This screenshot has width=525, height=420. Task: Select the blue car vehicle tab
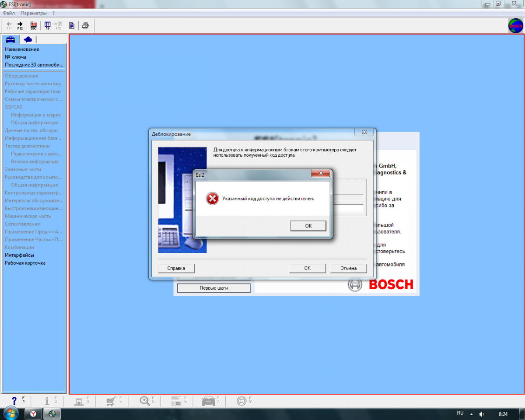point(10,39)
